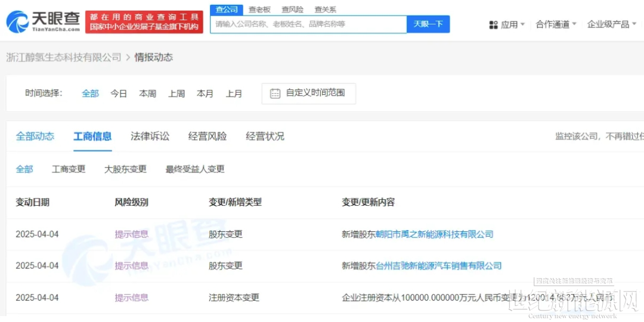Open the 浙江醇氢生态科技有限公司 breadcrumb link

click(64, 57)
